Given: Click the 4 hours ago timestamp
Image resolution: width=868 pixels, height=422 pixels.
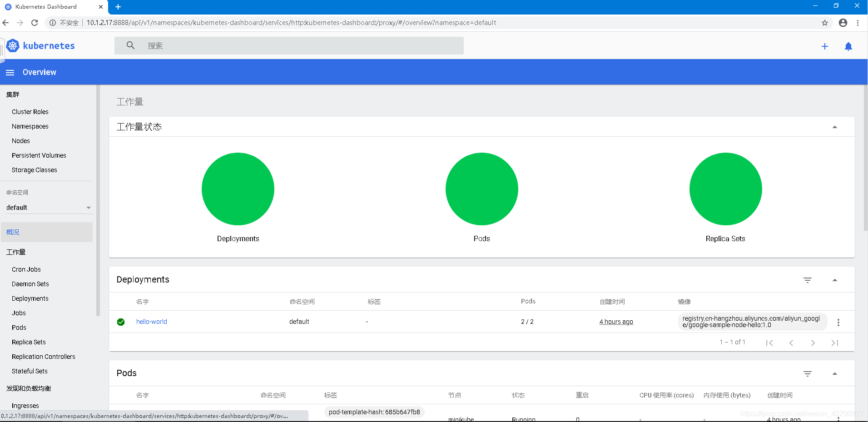Looking at the screenshot, I should coord(616,322).
